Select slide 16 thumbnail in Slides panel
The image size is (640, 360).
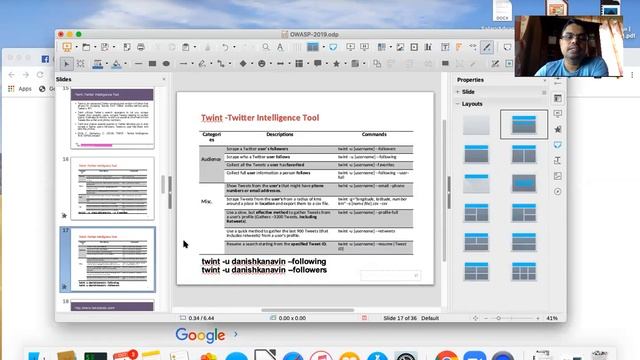click(112, 189)
